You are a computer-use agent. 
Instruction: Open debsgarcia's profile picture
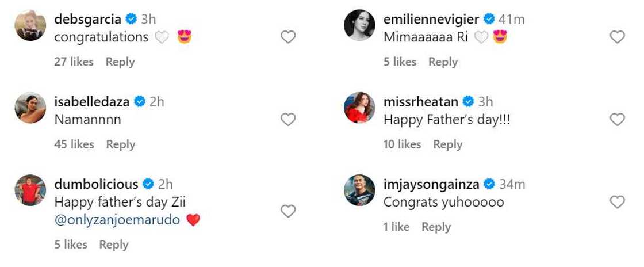click(30, 25)
